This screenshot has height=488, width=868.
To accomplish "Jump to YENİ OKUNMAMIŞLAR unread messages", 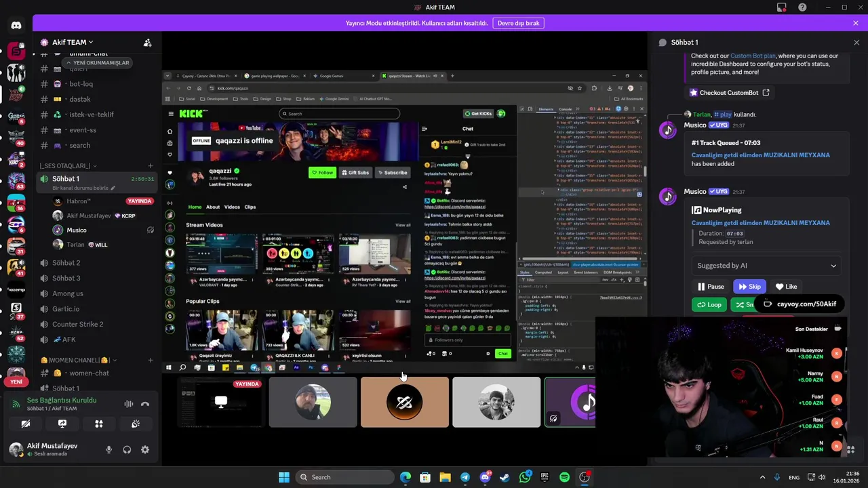I will point(96,63).
